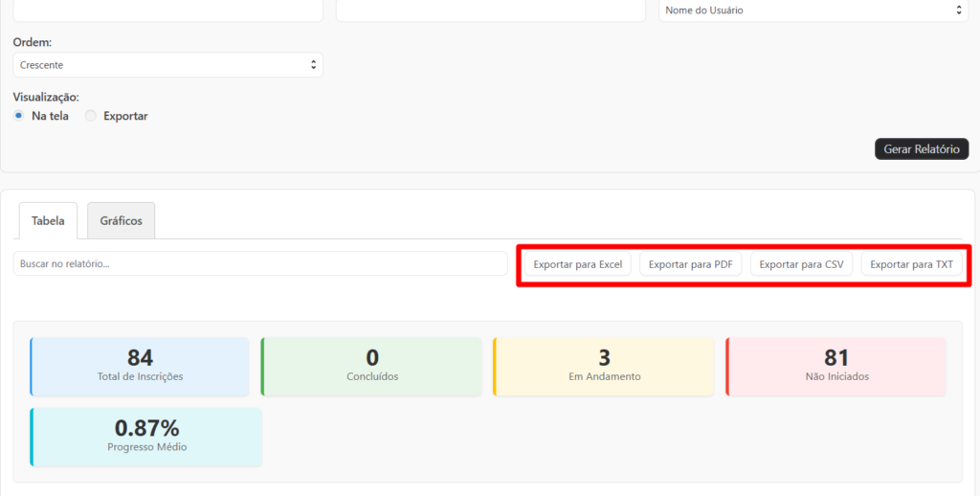Select the Não Iniciados card
980x496 pixels.
[x=836, y=366]
